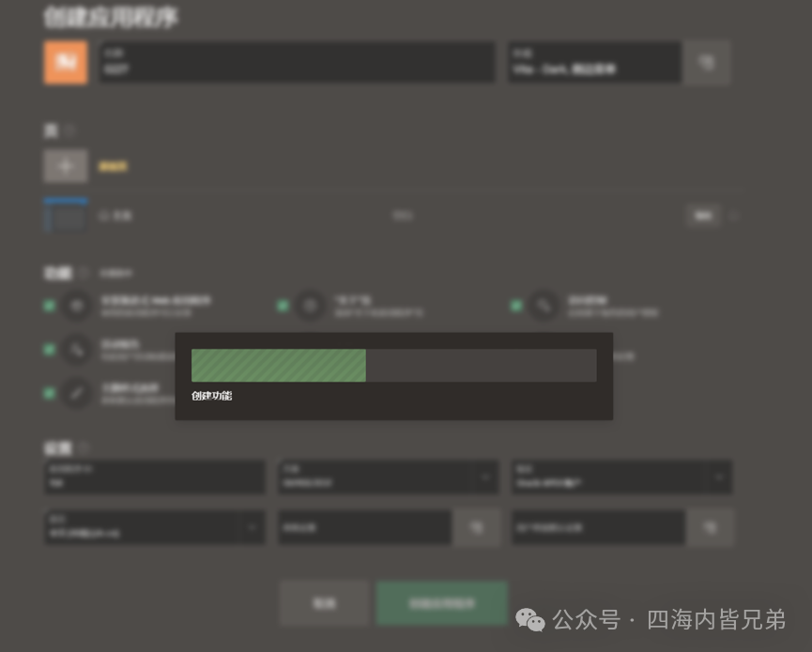This screenshot has height=652, width=812.
Task: Click the Install Progressive Web App feature icon
Action: click(77, 306)
